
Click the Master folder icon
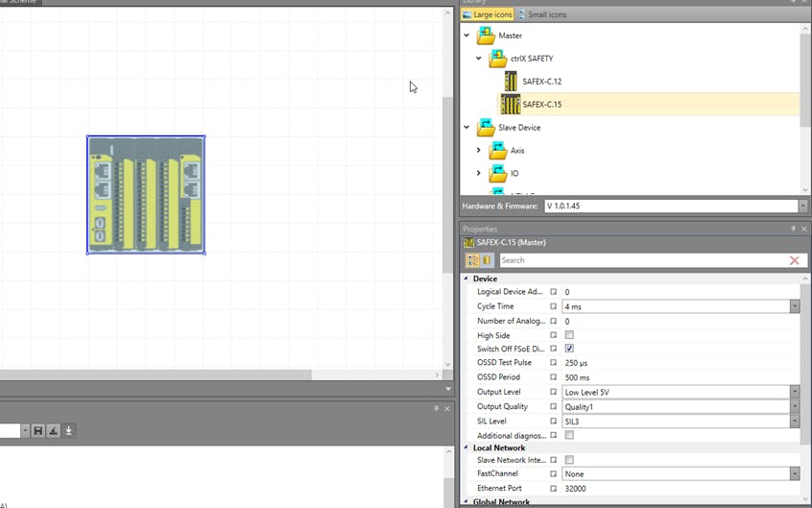pyautogui.click(x=487, y=36)
